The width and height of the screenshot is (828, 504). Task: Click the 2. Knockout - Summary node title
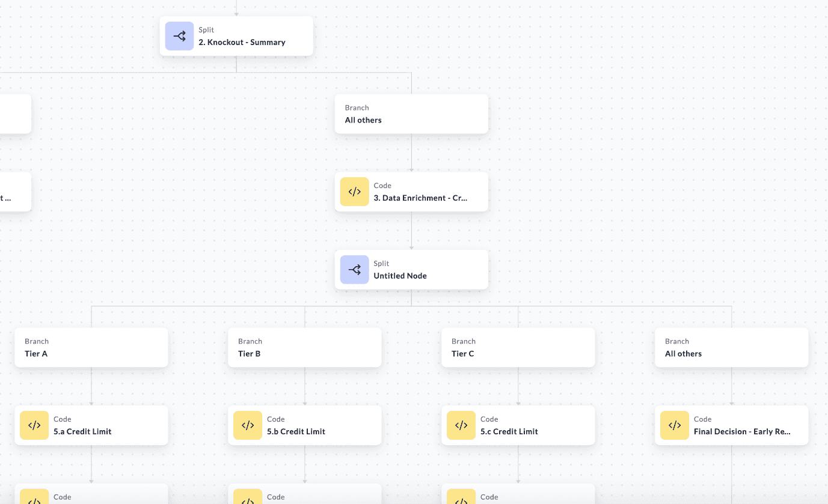(242, 42)
